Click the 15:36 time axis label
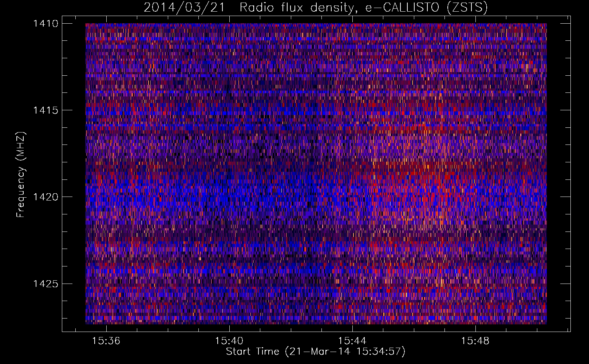The width and height of the screenshot is (589, 364). click(x=106, y=341)
